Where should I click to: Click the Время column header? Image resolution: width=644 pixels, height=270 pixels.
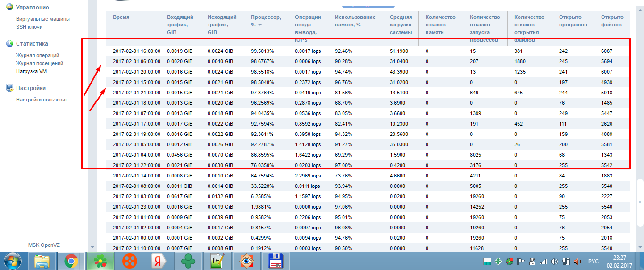[x=121, y=17]
